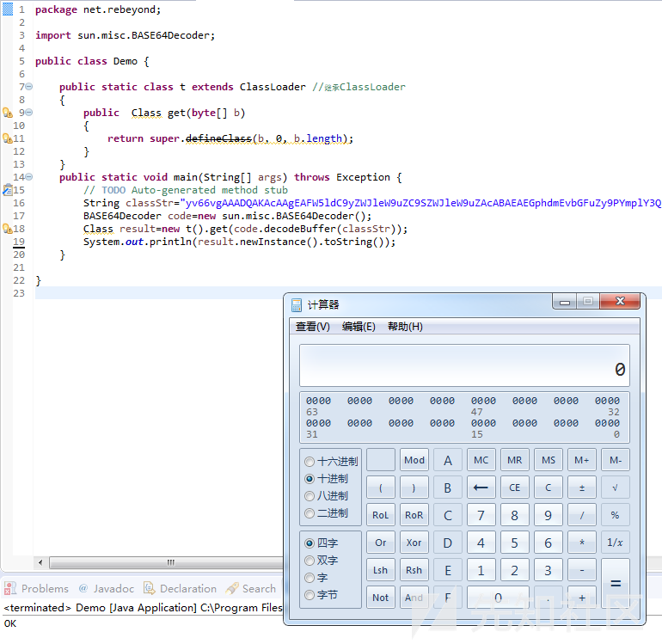Click the number 7 key
662x644 pixels.
pos(481,515)
